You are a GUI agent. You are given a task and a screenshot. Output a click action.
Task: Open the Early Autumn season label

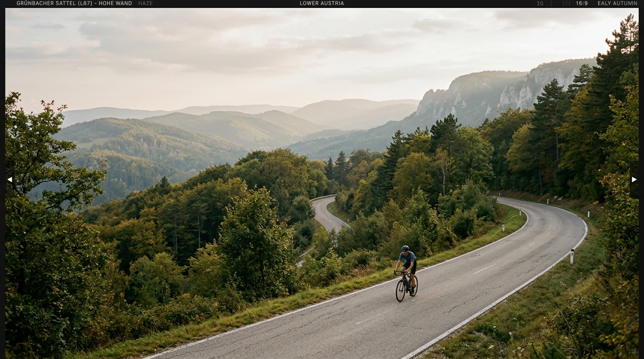click(x=617, y=3)
